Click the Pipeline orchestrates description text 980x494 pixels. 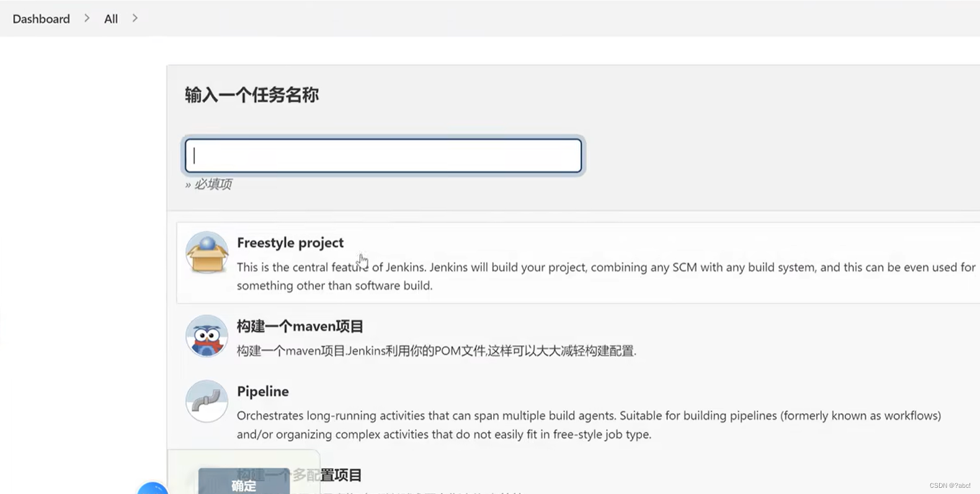[x=589, y=424]
